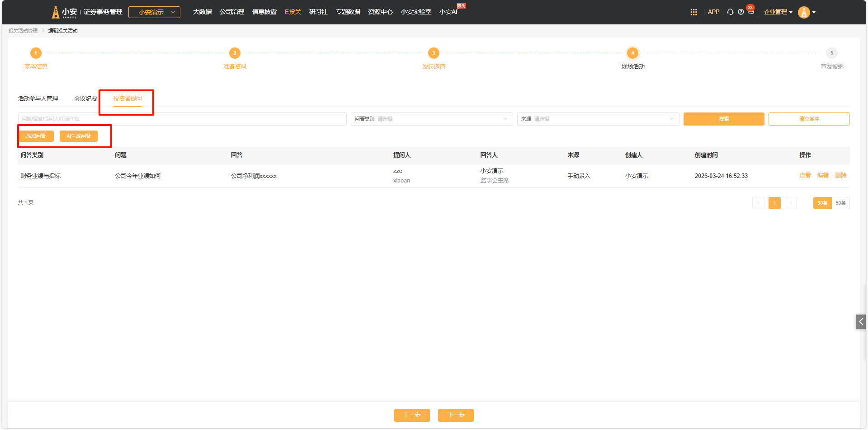Click the 提问人 column header
868x430 pixels.
click(x=402, y=155)
